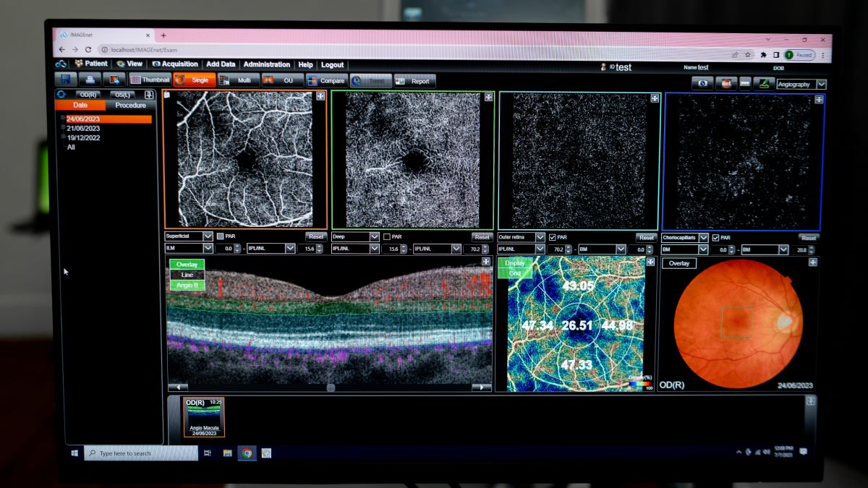The image size is (868, 488).
Task: Expand the 21/06/2023 exam date
Action: pyautogui.click(x=63, y=128)
